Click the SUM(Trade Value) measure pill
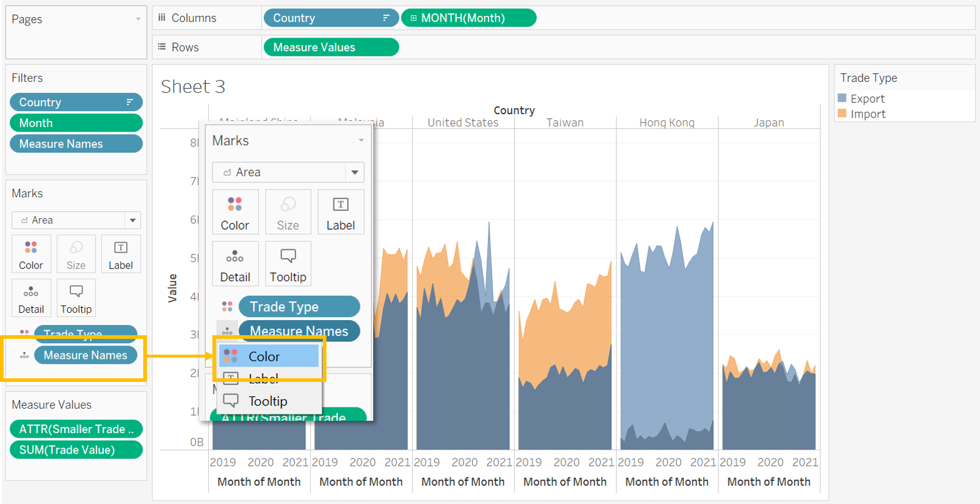The image size is (980, 504). (76, 450)
